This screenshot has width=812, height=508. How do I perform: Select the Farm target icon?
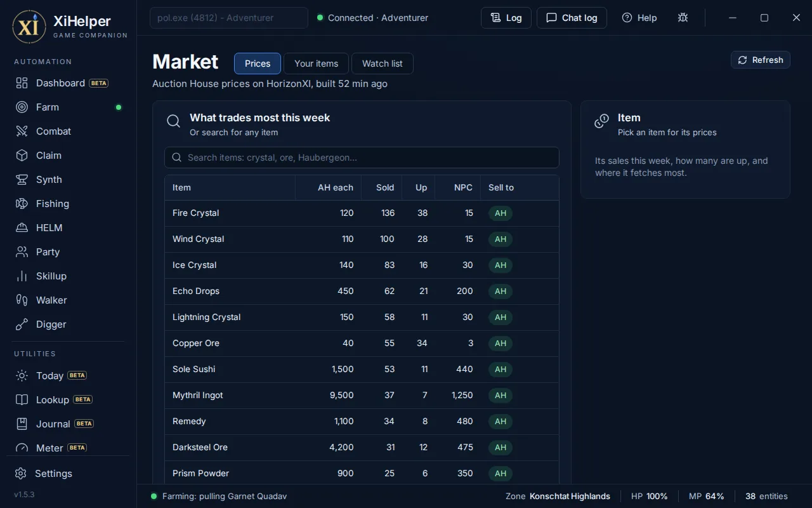pos(22,107)
